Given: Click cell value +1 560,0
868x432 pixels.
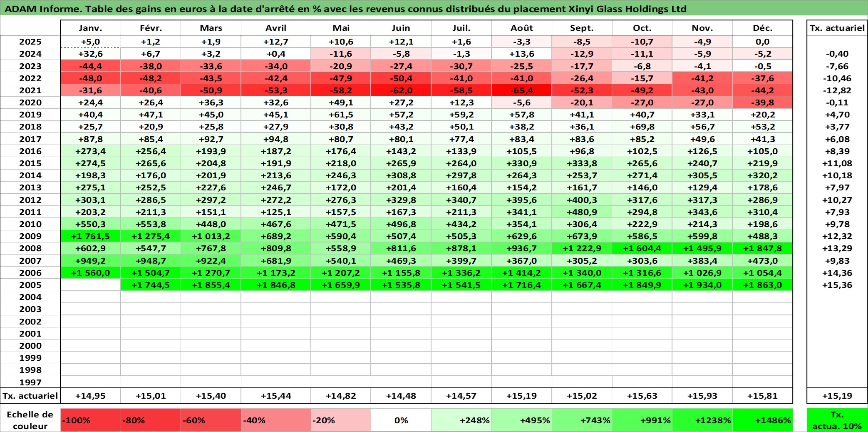Looking at the screenshot, I should [91, 273].
